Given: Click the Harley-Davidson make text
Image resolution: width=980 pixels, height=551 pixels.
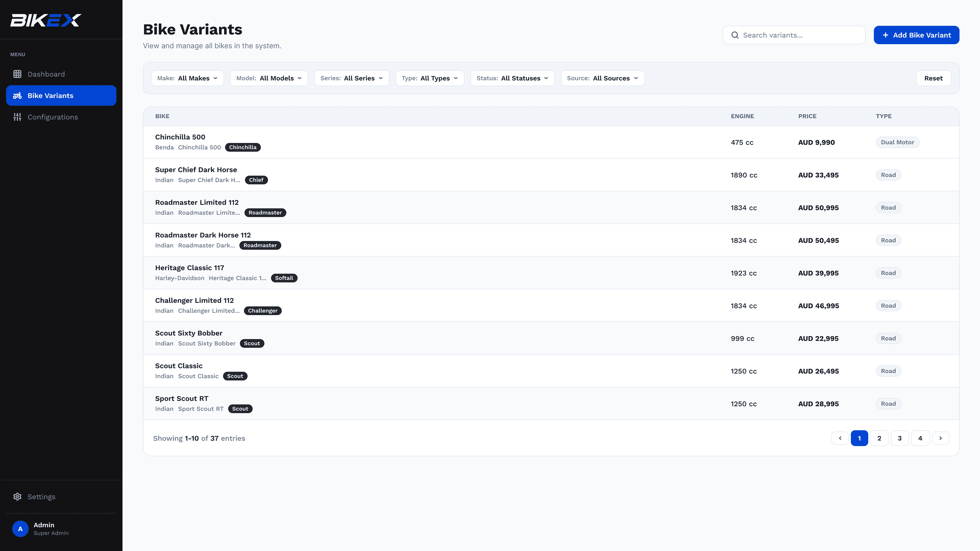Looking at the screenshot, I should pos(179,278).
